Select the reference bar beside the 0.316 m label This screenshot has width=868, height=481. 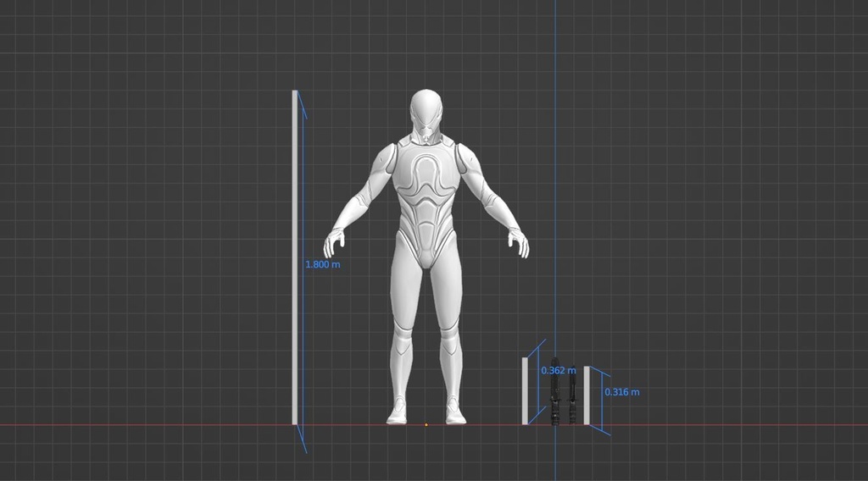pos(587,395)
